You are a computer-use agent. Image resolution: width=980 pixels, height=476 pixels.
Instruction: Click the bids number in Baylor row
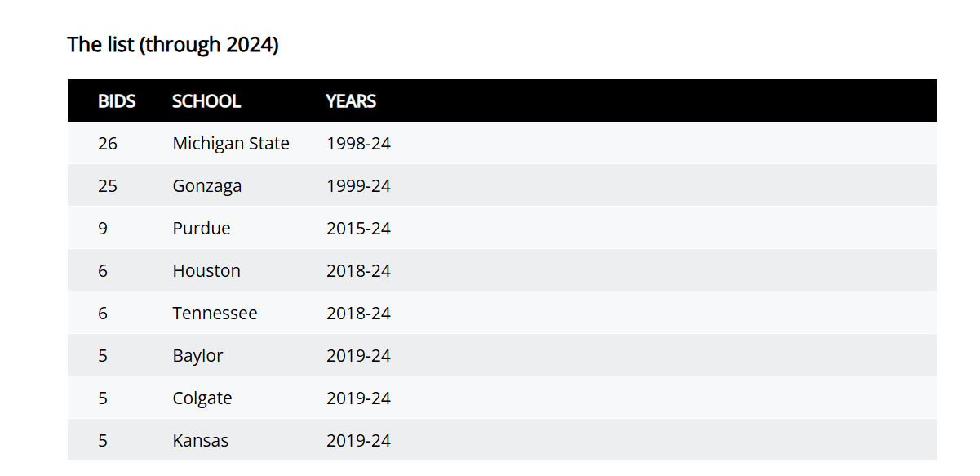(103, 356)
